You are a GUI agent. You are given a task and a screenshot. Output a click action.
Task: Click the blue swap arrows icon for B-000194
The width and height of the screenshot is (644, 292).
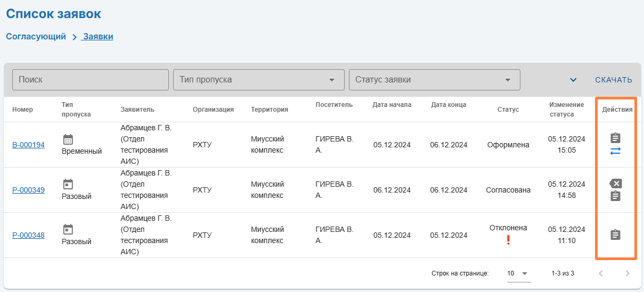[x=615, y=152]
